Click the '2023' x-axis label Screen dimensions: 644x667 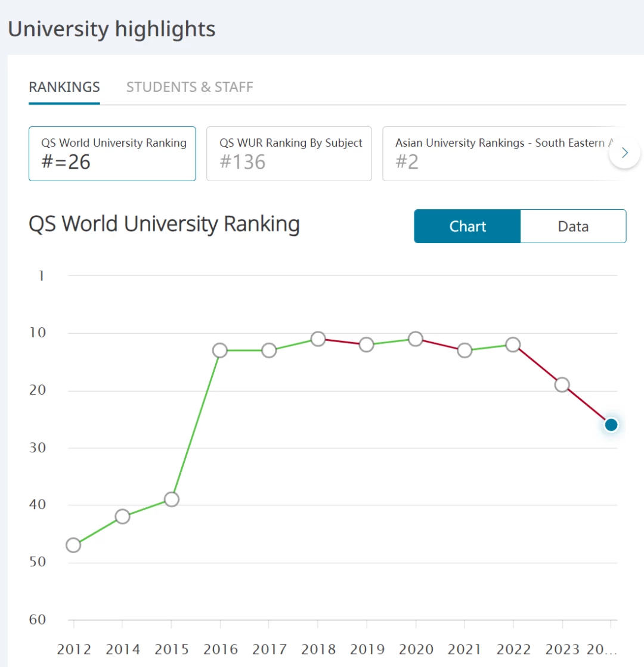[x=562, y=650]
